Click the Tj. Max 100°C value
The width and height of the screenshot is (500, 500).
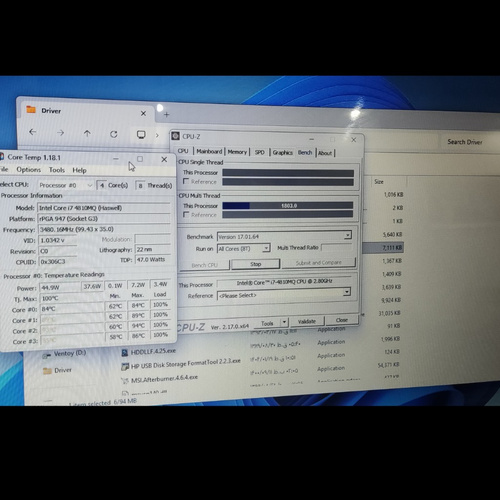pyautogui.click(x=72, y=298)
